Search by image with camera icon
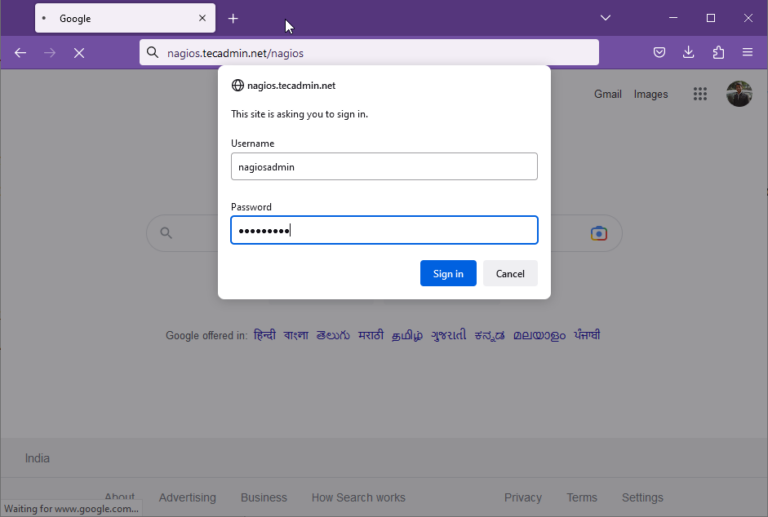Viewport: 768px width, 517px height. (598, 233)
